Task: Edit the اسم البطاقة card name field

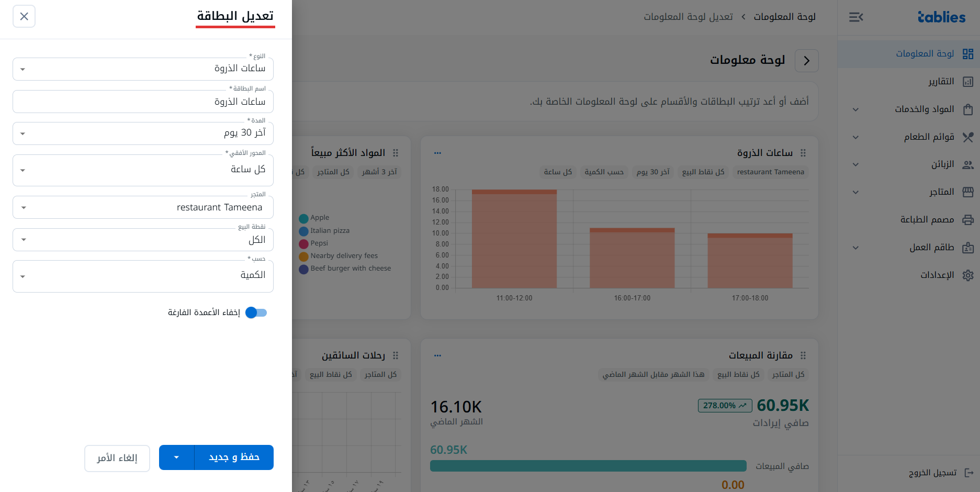Action: point(143,102)
